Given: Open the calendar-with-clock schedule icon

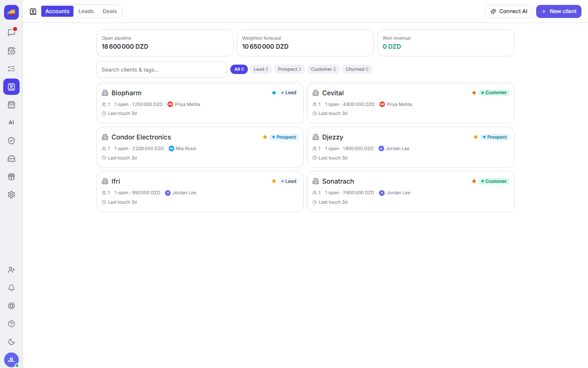Looking at the screenshot, I should [11, 51].
